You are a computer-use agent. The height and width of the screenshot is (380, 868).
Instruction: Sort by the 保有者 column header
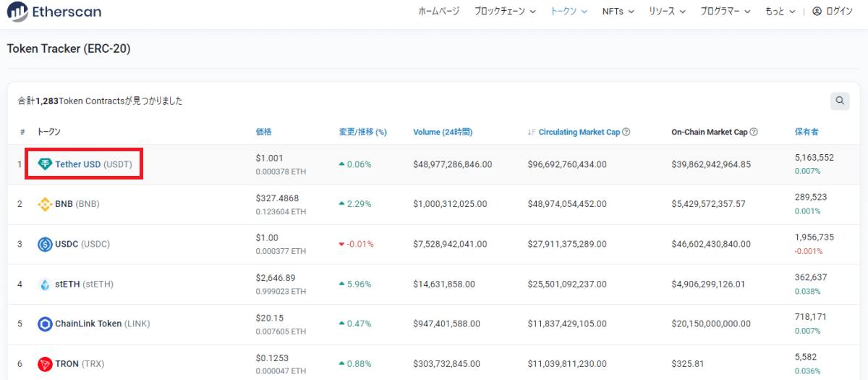point(807,132)
